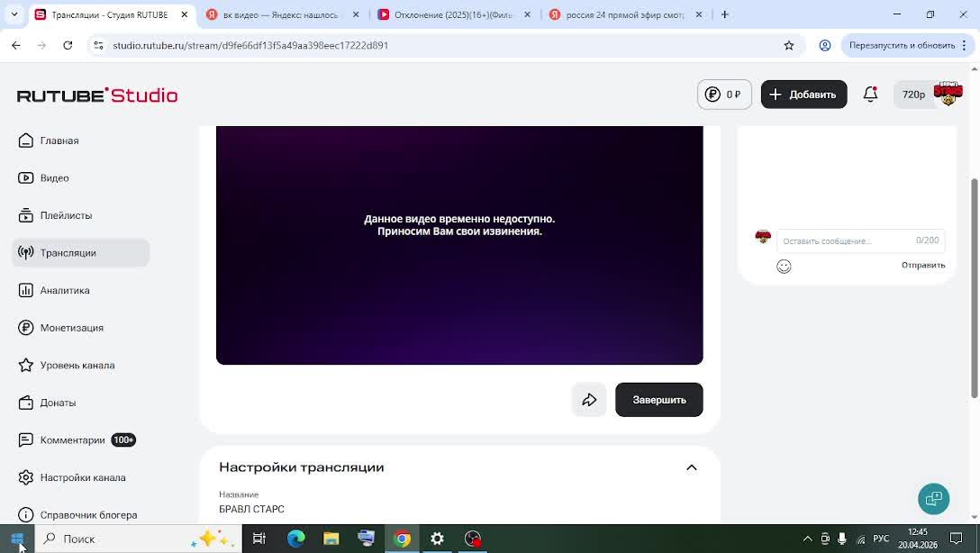This screenshot has height=553, width=980.
Task: Reload the page
Action: pos(68,45)
